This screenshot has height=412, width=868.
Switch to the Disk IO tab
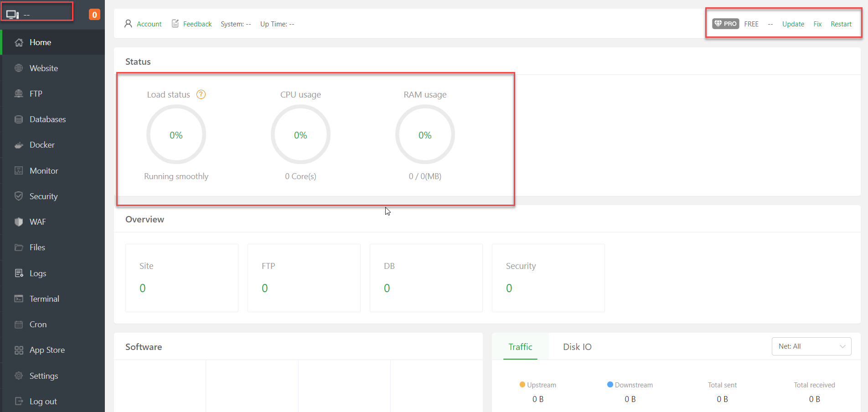point(577,346)
